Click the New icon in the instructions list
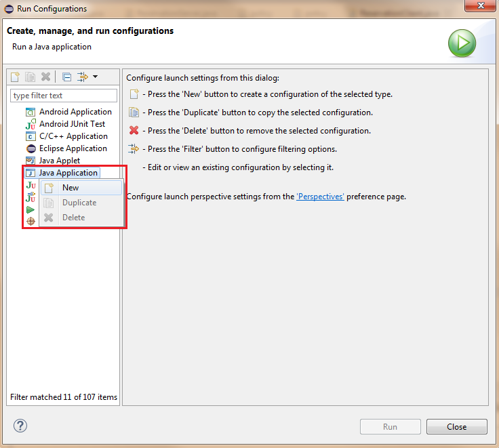The width and height of the screenshot is (499, 448). [134, 94]
